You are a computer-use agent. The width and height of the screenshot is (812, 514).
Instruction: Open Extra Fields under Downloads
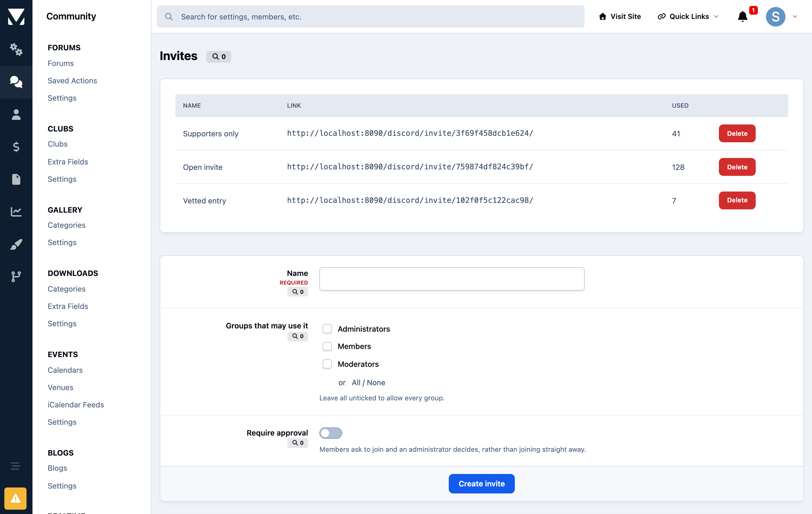pos(68,306)
